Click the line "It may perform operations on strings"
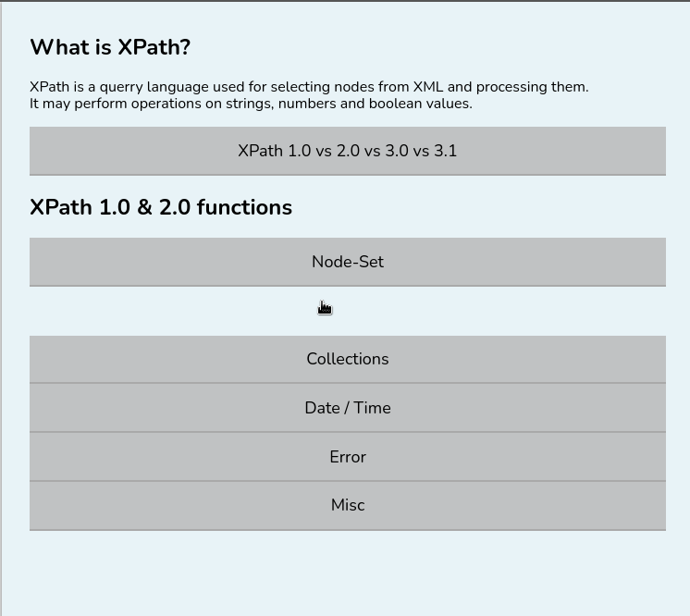 coord(251,104)
